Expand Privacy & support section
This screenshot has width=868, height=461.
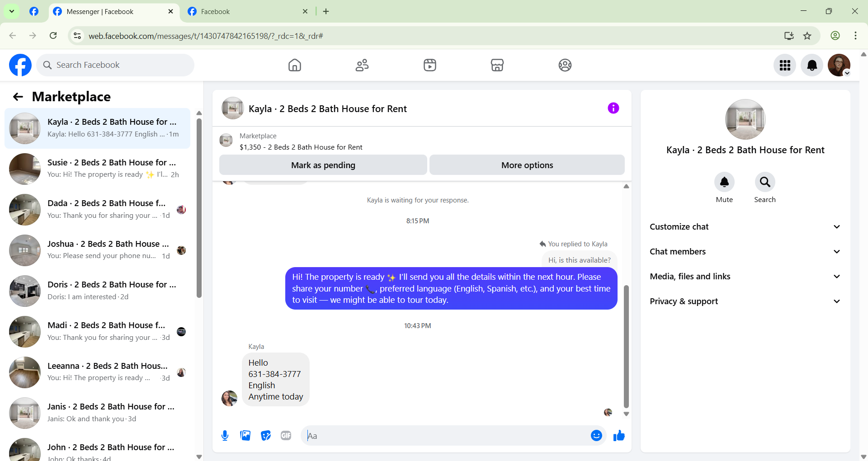(745, 301)
